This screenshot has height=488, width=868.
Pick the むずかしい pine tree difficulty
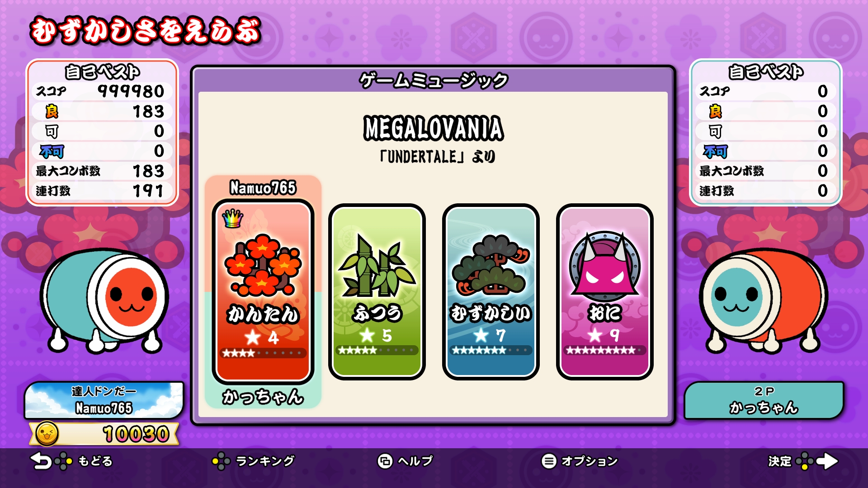(491, 291)
